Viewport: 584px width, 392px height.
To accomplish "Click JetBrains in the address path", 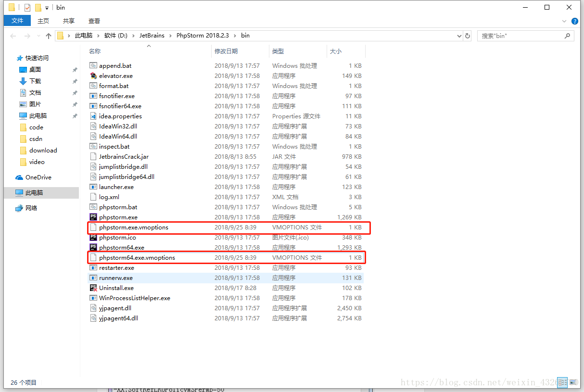I will point(152,36).
